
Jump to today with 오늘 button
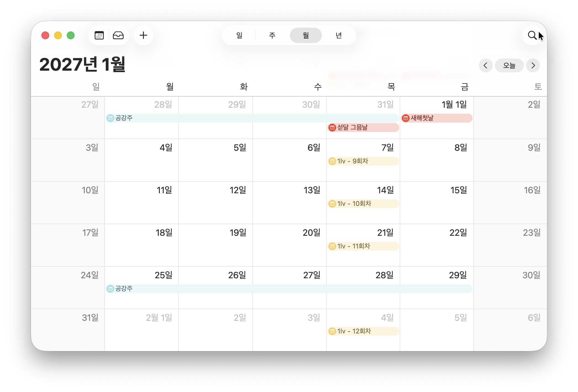pos(509,65)
